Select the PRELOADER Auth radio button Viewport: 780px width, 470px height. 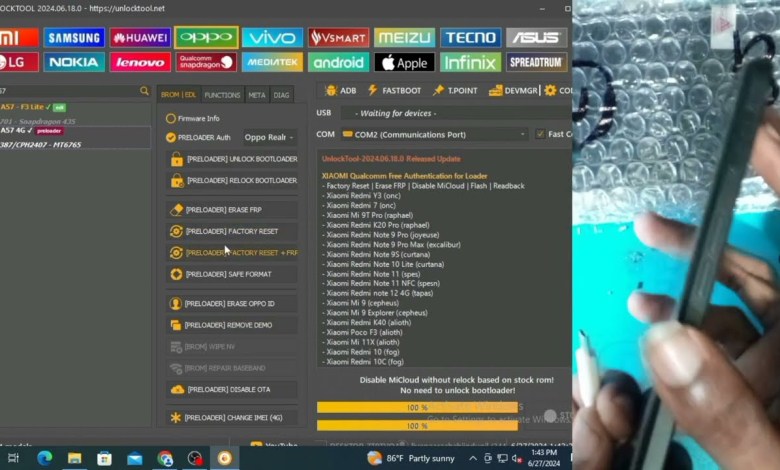click(x=171, y=137)
